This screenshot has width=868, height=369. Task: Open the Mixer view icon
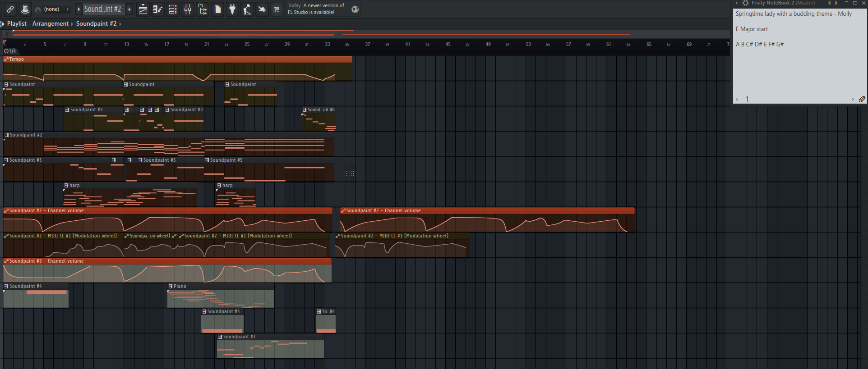[188, 9]
